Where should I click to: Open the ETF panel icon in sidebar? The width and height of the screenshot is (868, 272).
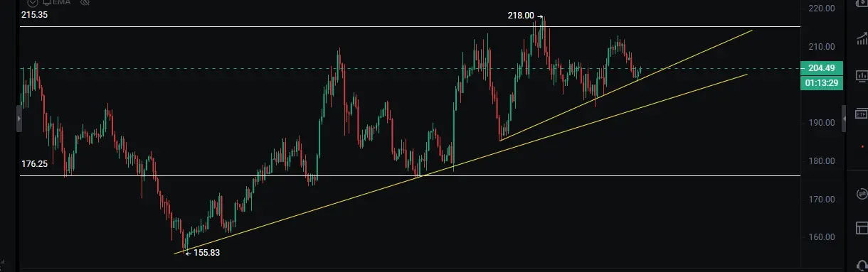861,114
